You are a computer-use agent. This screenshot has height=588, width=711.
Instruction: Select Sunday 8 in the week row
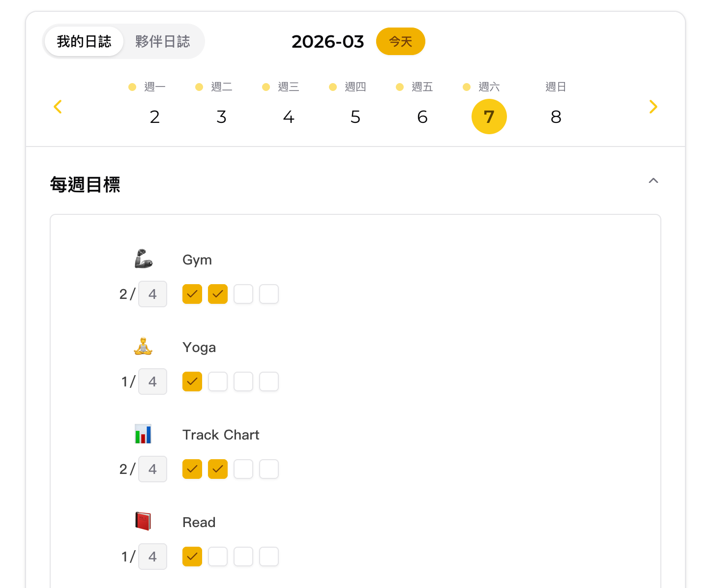tap(556, 117)
